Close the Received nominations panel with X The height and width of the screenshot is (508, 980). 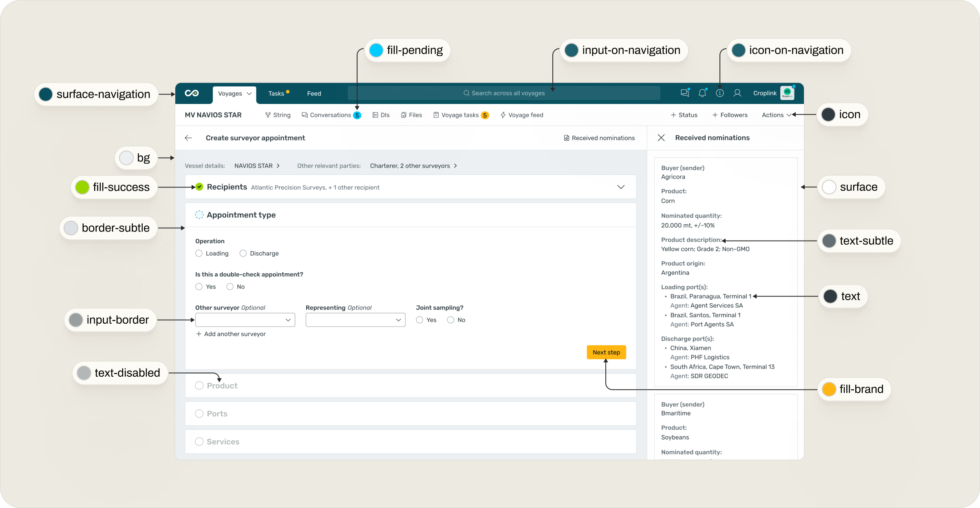tap(661, 138)
